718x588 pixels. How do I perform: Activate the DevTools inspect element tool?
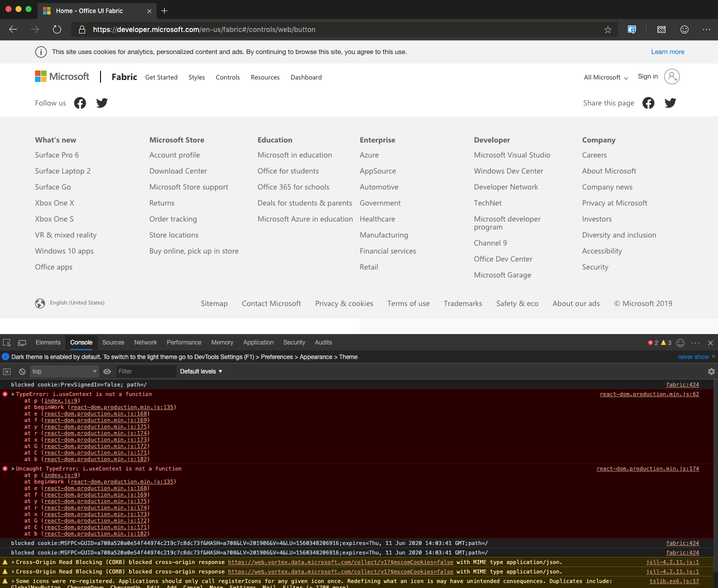pyautogui.click(x=7, y=342)
